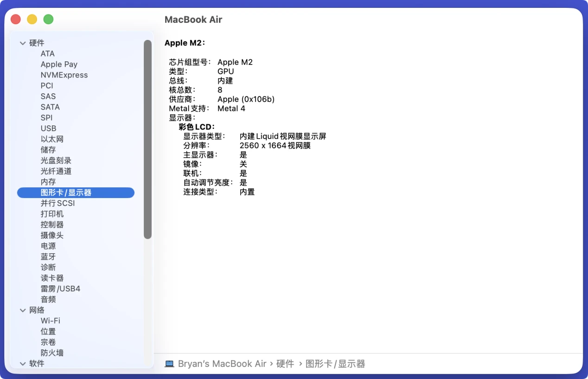Image resolution: width=588 pixels, height=379 pixels.
Task: Click the 彩色 LCD heading
Action: click(197, 127)
